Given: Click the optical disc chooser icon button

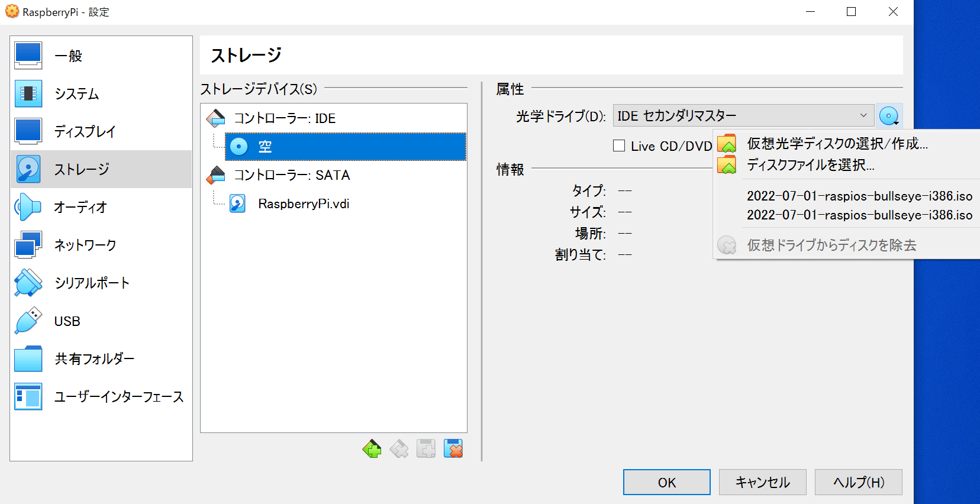Looking at the screenshot, I should coord(889,116).
